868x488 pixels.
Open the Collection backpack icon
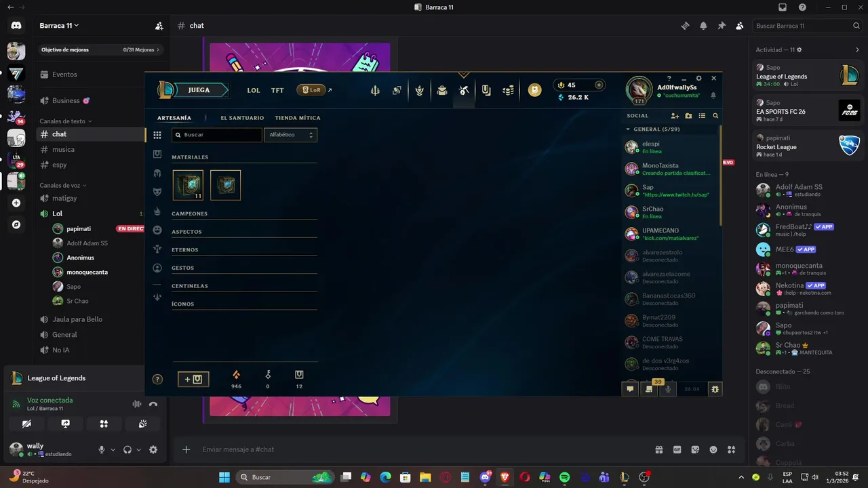[x=442, y=90]
